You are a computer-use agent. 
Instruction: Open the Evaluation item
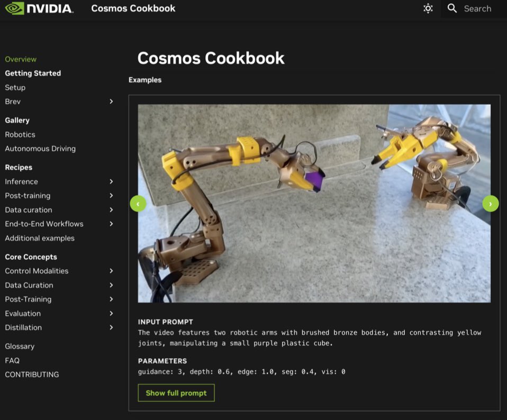23,313
